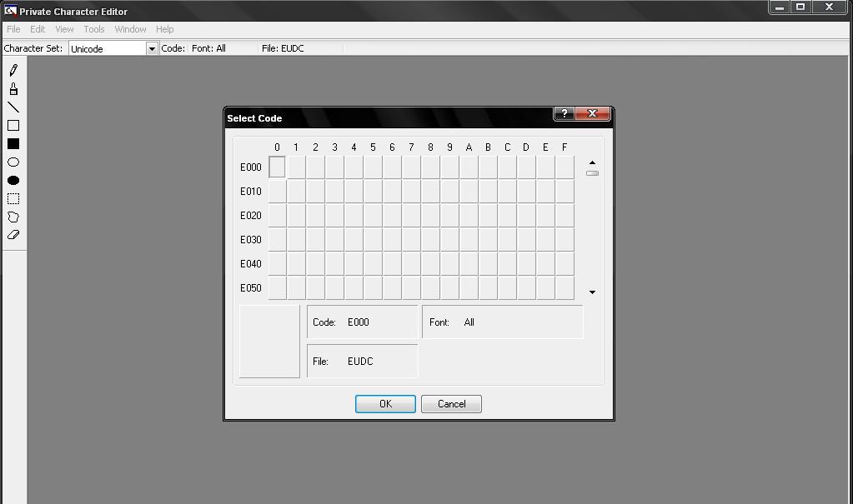Screen dimensions: 853x504
Task: Choose the Eraser tool
Action: point(13,235)
